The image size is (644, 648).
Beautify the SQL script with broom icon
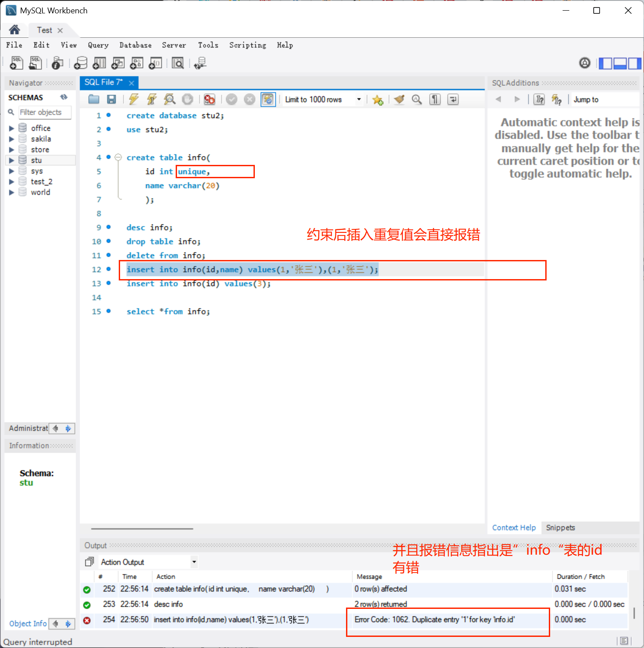click(399, 100)
